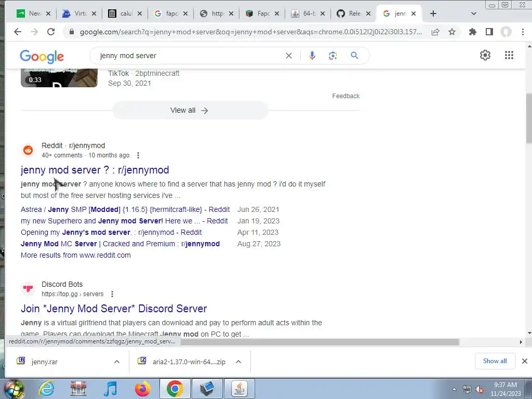Open More results from www.reddit.com
The height and width of the screenshot is (399, 532).
75,255
